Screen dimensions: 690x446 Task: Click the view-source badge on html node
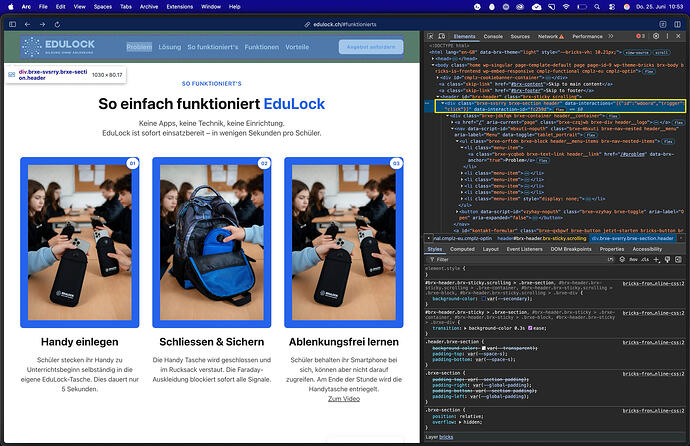click(636, 52)
